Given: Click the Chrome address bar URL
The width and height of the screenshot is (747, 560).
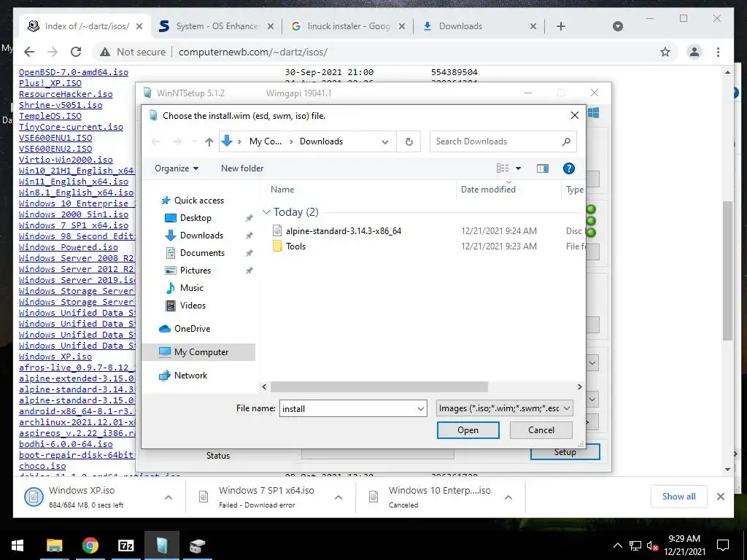Looking at the screenshot, I should click(253, 52).
